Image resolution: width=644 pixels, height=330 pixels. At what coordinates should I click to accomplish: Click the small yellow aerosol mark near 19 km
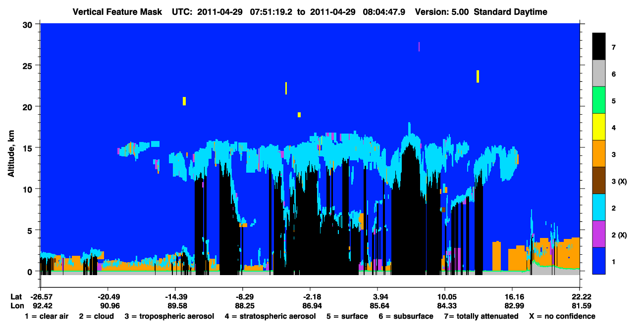click(299, 115)
